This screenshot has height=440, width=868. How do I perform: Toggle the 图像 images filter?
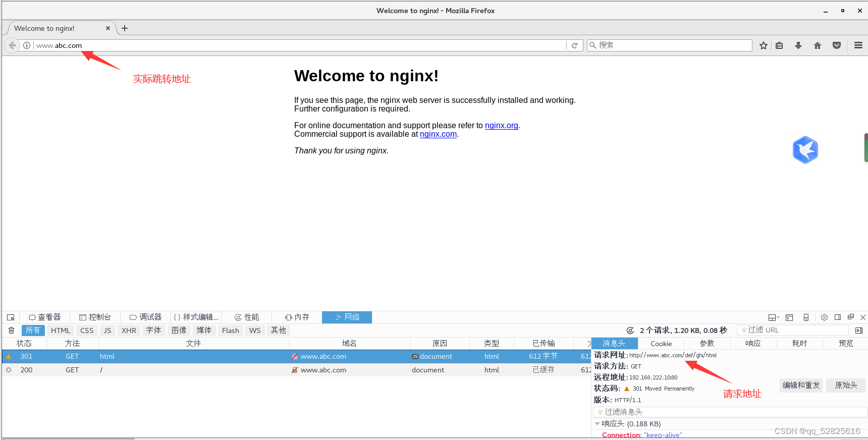179,331
